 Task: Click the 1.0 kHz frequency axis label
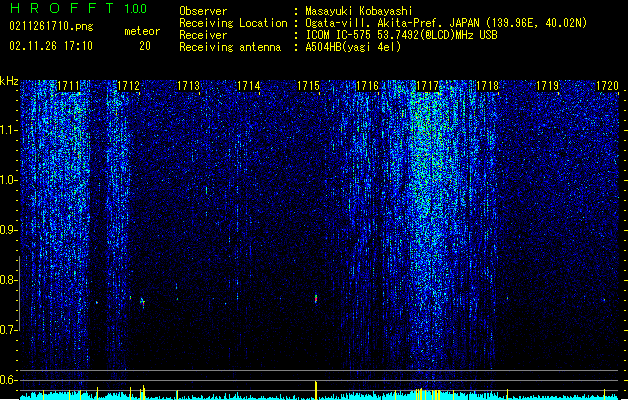point(9,180)
